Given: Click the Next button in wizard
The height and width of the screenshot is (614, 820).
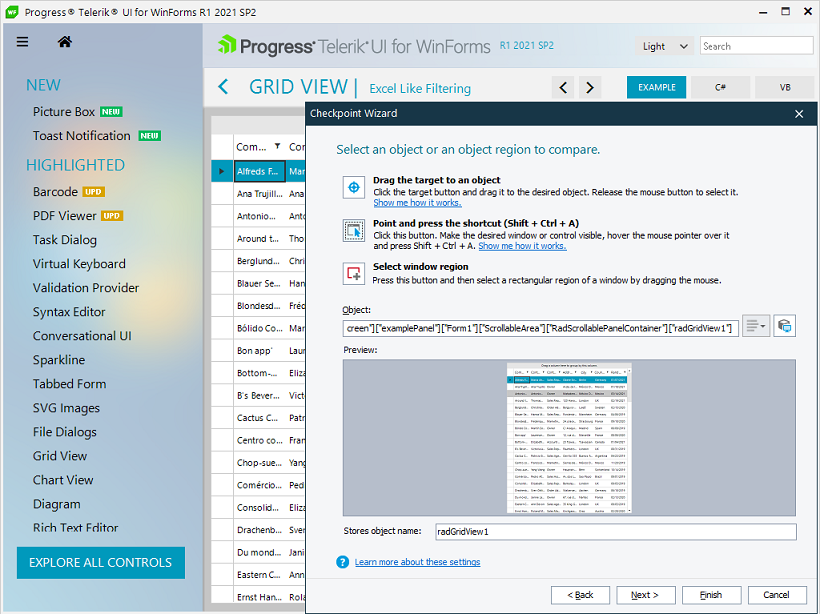Looking at the screenshot, I should [646, 595].
